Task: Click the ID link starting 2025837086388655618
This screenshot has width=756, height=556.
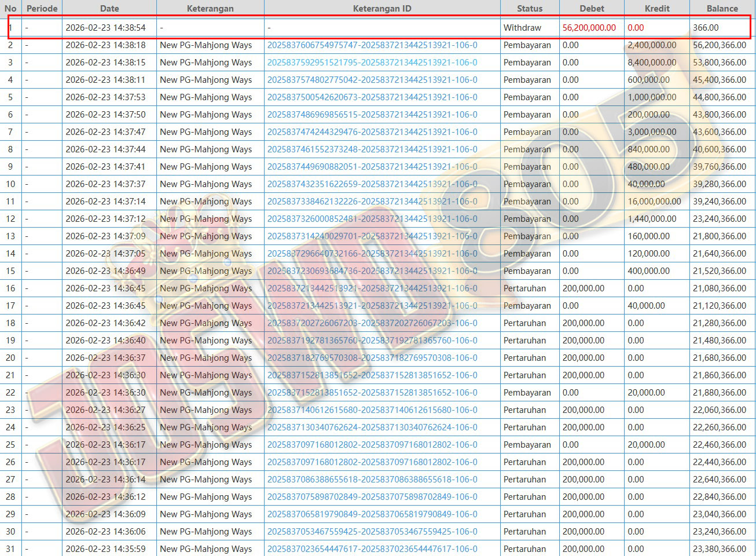Action: click(x=372, y=480)
